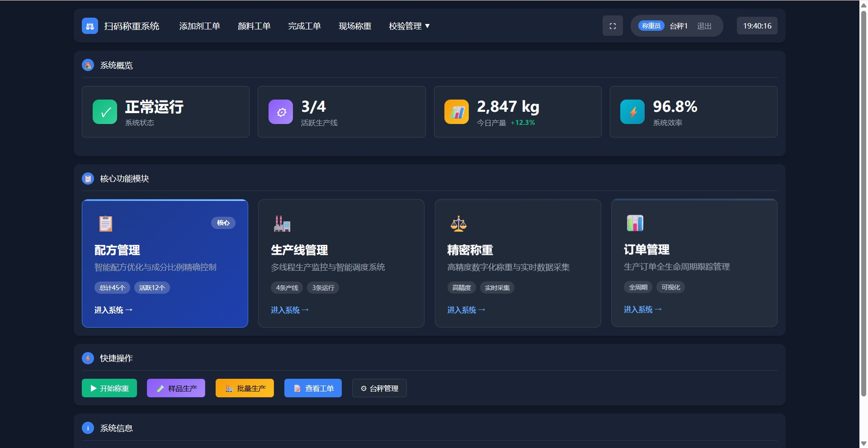The image size is (868, 448).
Task: Click the 退出 logout link
Action: (704, 26)
